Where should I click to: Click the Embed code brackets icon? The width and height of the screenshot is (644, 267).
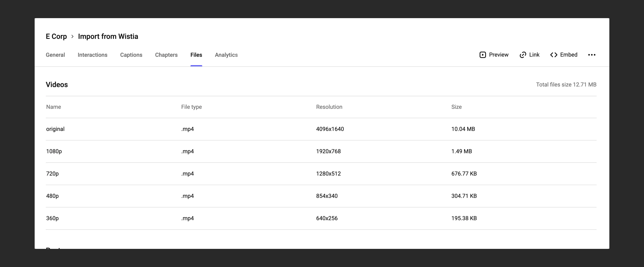pyautogui.click(x=554, y=55)
